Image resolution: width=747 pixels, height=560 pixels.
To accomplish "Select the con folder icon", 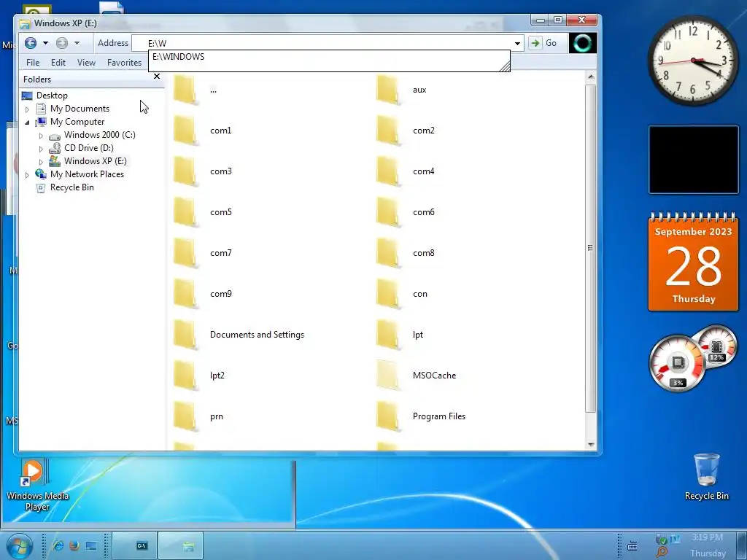I will click(388, 293).
